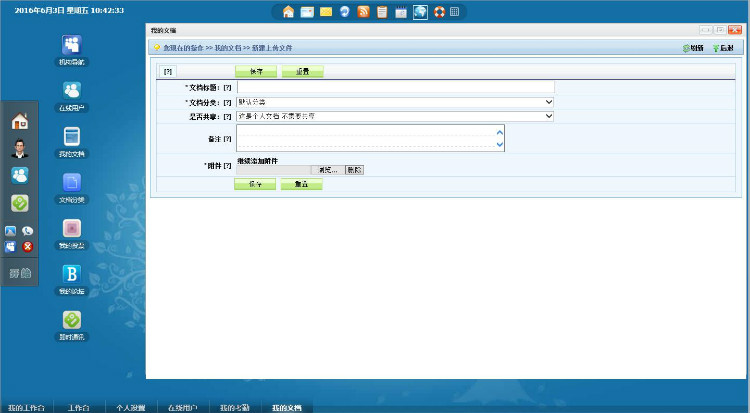The height and width of the screenshot is (413, 750).
Task: Switch to the 工作台 taskbar tab
Action: (x=78, y=407)
